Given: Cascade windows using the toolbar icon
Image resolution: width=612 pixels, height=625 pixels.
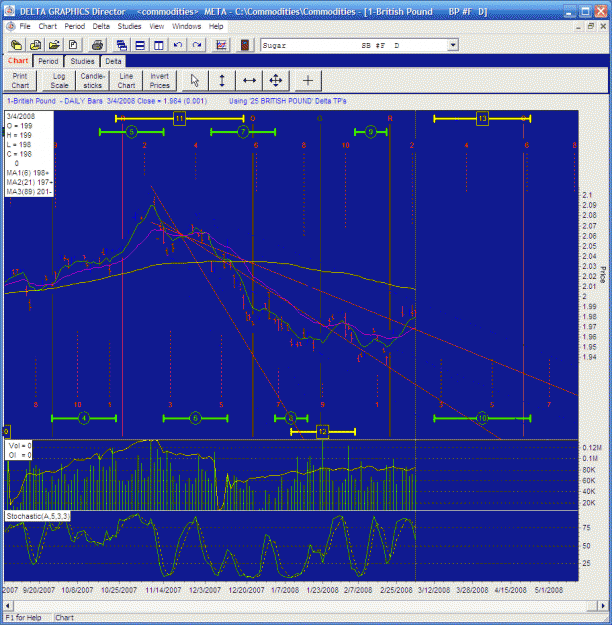Looking at the screenshot, I should tap(121, 45).
